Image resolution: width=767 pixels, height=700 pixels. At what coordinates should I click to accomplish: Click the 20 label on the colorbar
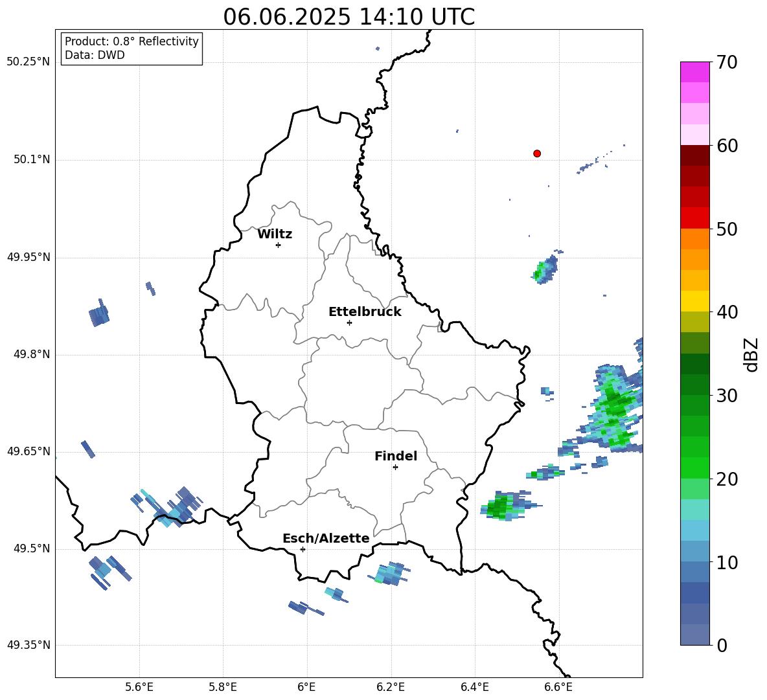(727, 479)
